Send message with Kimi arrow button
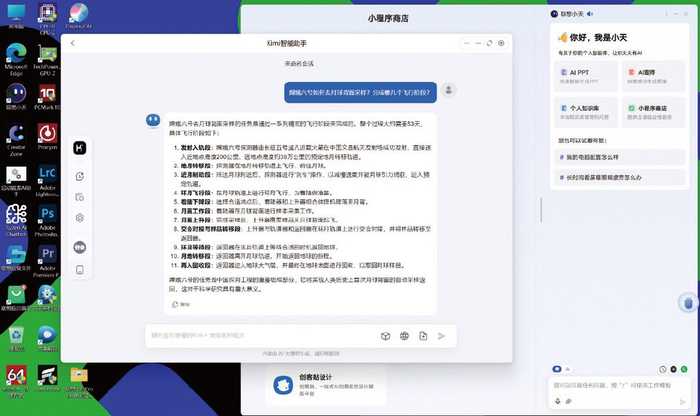The image size is (700, 416). click(442, 336)
